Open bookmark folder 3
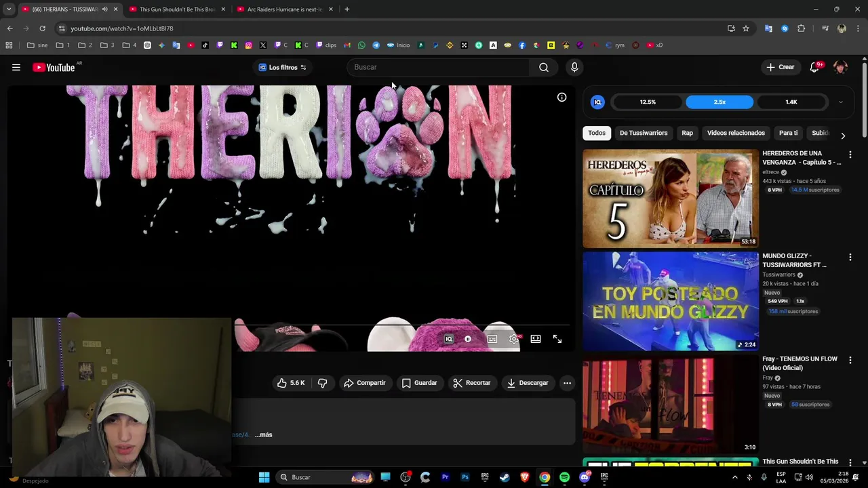This screenshot has height=488, width=868. point(108,45)
